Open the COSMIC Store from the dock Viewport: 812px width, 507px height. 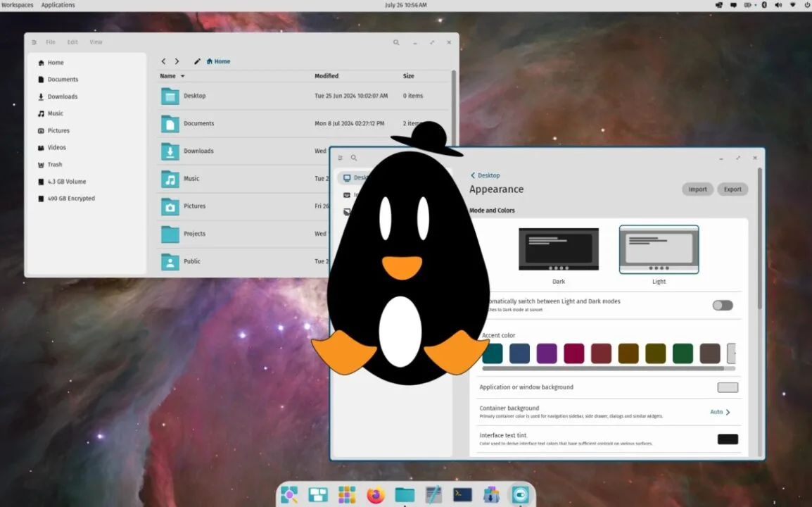click(x=490, y=495)
